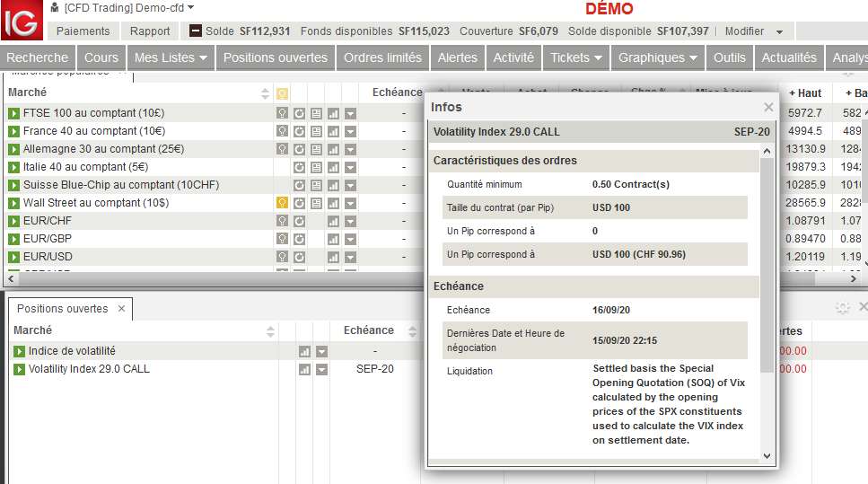
Task: Click the green arrow beside France 40
Action: pyautogui.click(x=13, y=131)
